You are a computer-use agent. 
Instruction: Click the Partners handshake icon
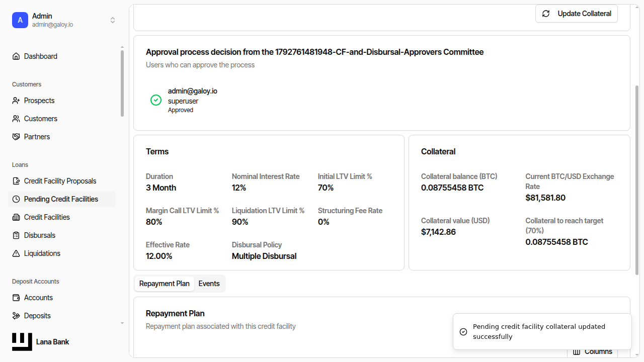click(16, 137)
